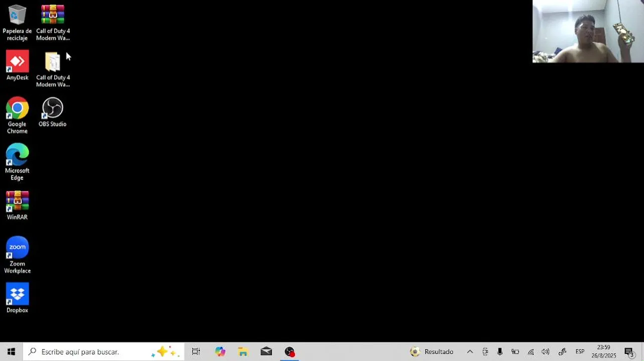Open the clock and date flyout

click(x=604, y=351)
